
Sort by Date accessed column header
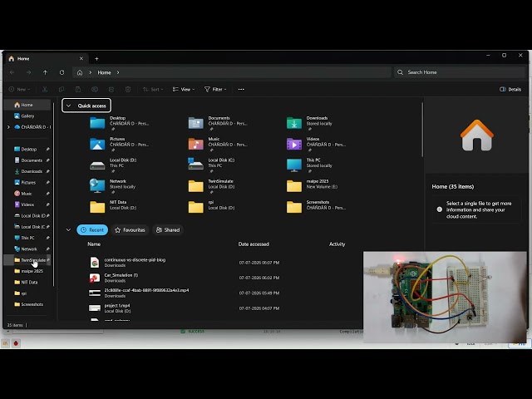(254, 244)
